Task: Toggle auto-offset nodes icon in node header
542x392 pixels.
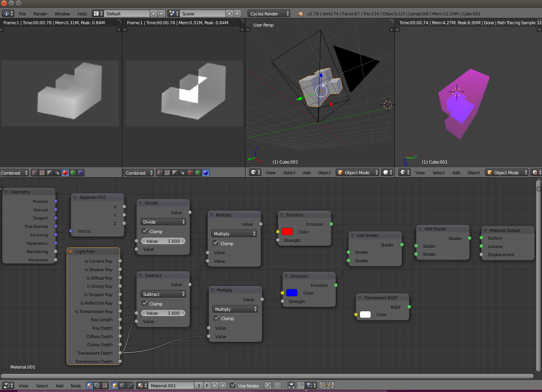Action: pos(291,385)
